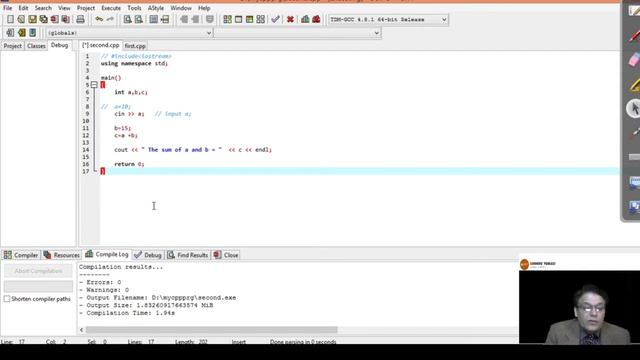Click the Compile and Run icon

[249, 19]
